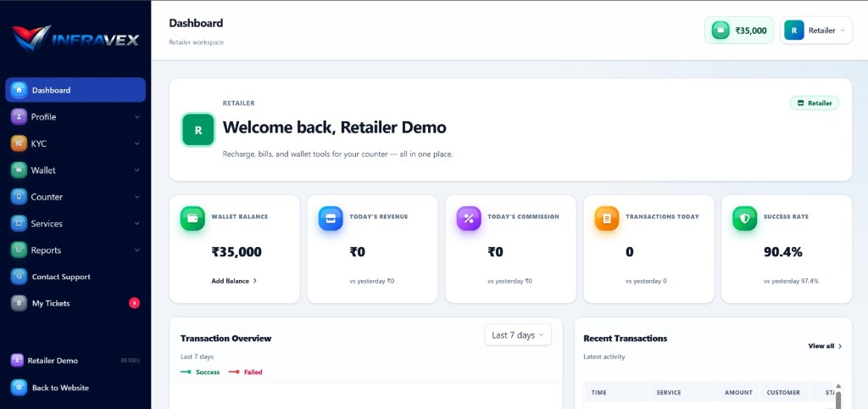Click the Wallet Balance card icon
Screen dimensions: 868x409
[x=192, y=218]
